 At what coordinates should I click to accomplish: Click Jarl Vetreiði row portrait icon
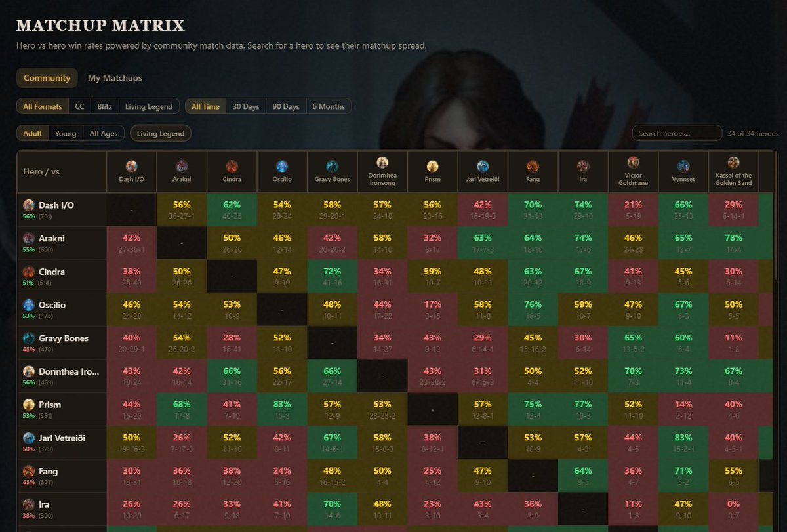[28, 438]
